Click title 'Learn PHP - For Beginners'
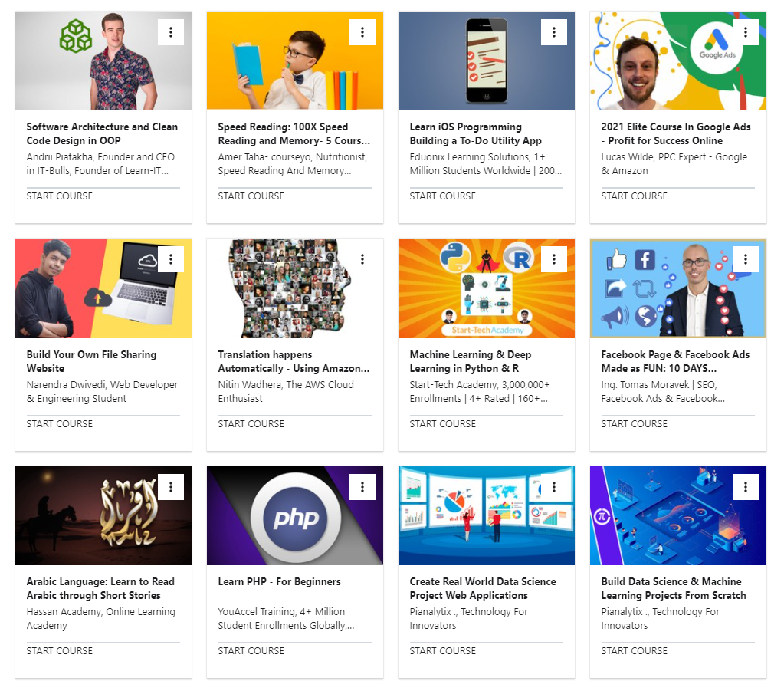Image resolution: width=784 pixels, height=691 pixels. tap(279, 582)
